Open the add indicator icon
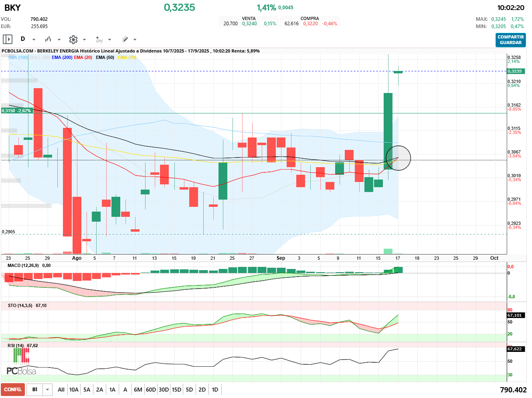 [99, 39]
